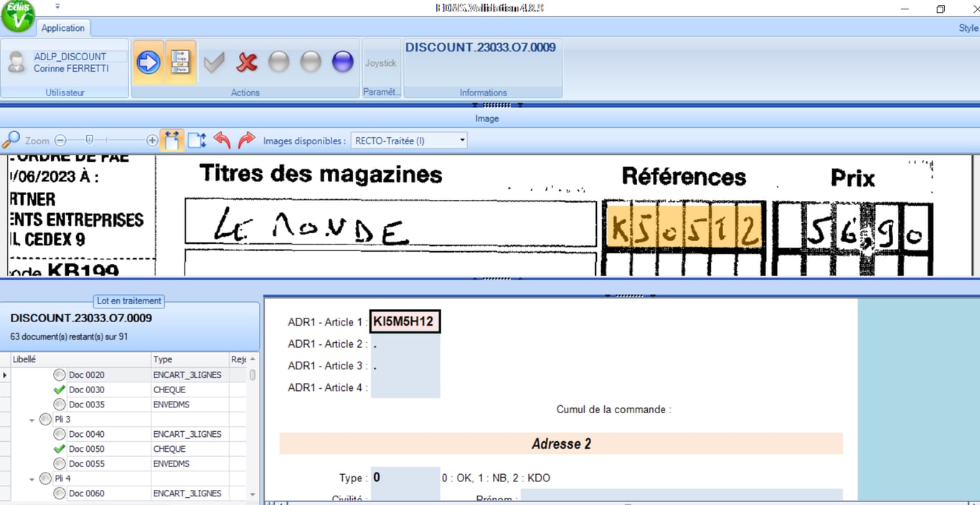Click the grey status circle of Doc 0060
Screen dimensions: 980x505
(59, 494)
